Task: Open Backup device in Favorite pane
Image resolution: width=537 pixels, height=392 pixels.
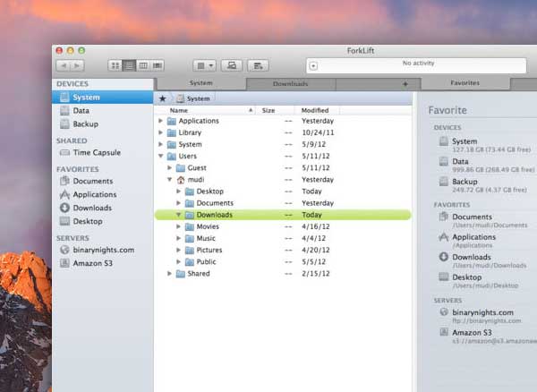Action: tap(483, 185)
